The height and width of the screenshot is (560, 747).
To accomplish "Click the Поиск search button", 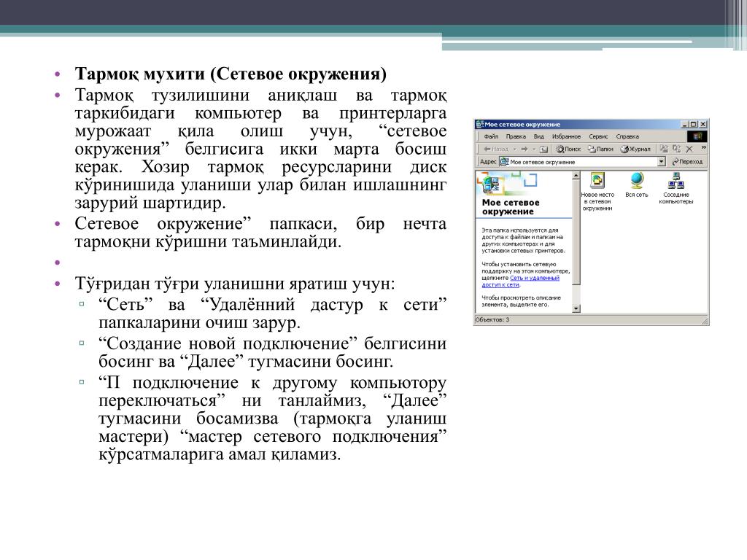I will (x=568, y=149).
